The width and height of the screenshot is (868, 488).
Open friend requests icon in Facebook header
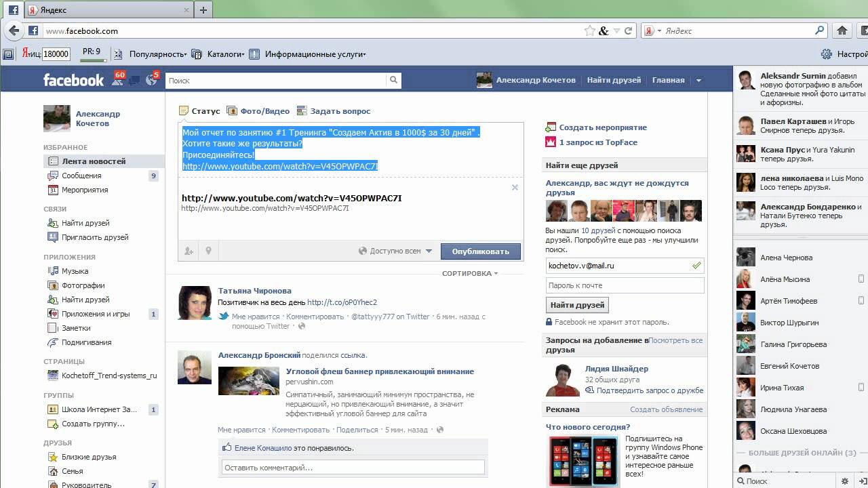pos(117,80)
